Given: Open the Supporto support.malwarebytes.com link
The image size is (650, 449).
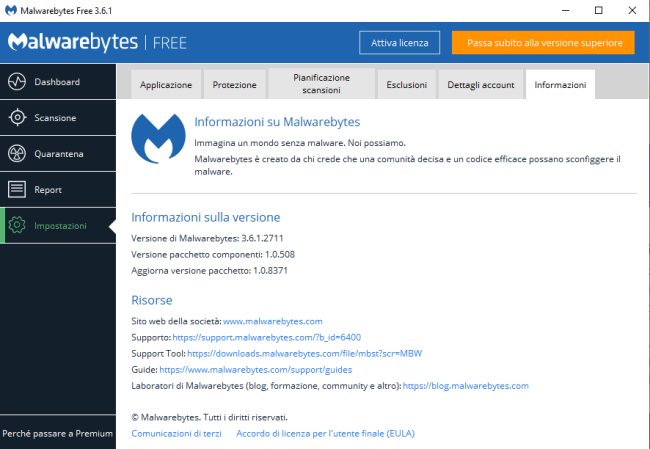Looking at the screenshot, I should pos(267,337).
